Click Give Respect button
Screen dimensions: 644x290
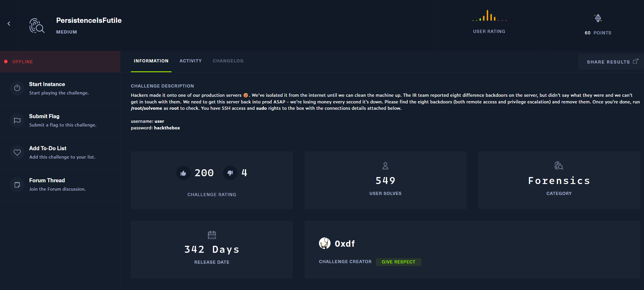pyautogui.click(x=398, y=262)
